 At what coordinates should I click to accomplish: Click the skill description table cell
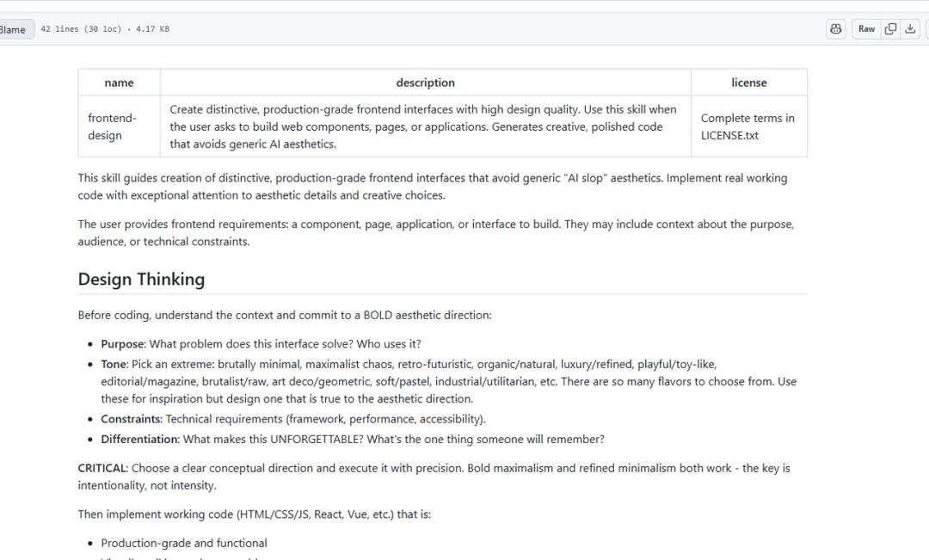pyautogui.click(x=423, y=126)
